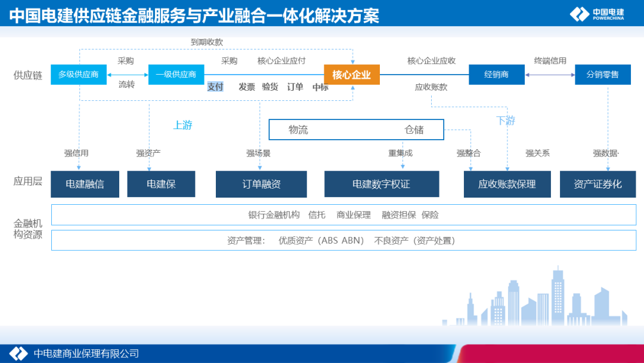644x363 pixels.
Task: Click the 下游 label
Action: tap(506, 121)
